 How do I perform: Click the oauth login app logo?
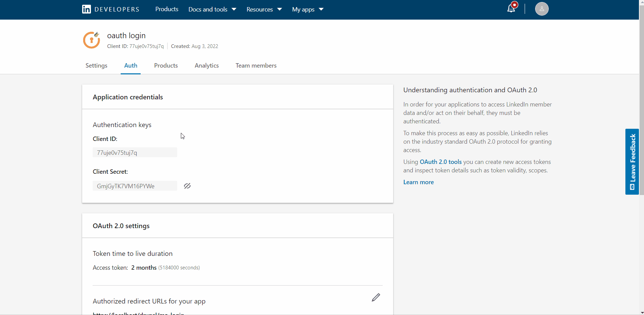92,40
